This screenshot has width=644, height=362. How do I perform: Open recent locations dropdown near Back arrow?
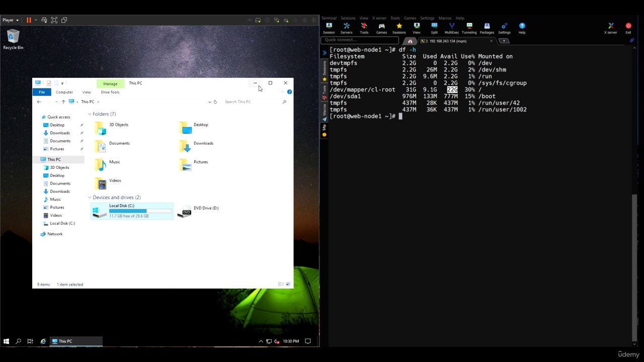tap(56, 102)
